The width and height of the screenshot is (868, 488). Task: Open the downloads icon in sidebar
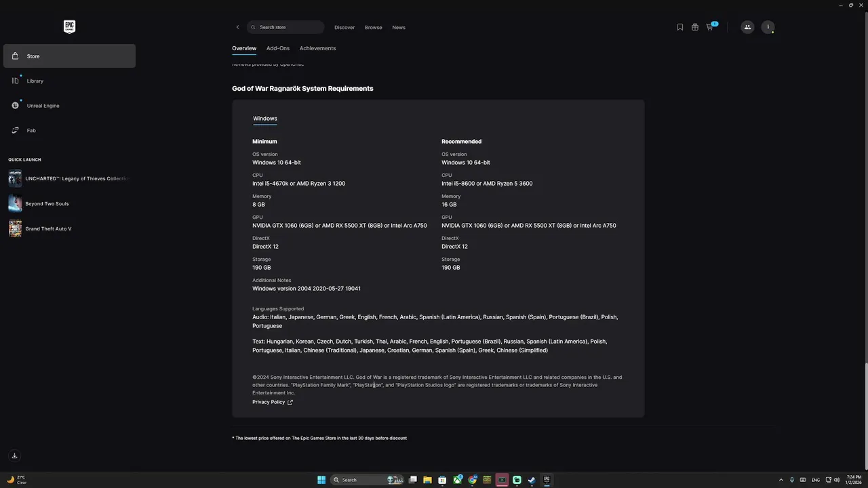click(14, 455)
